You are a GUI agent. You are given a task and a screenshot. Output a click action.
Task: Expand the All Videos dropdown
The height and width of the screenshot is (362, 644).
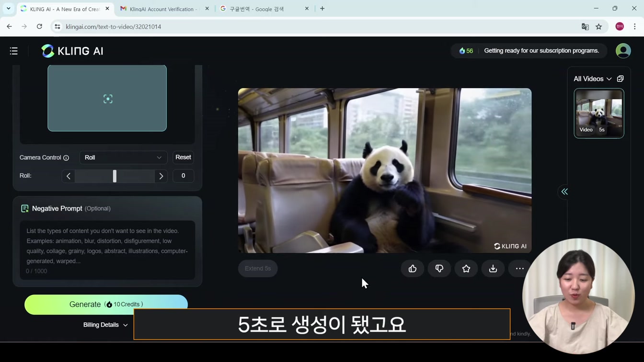pos(593,79)
